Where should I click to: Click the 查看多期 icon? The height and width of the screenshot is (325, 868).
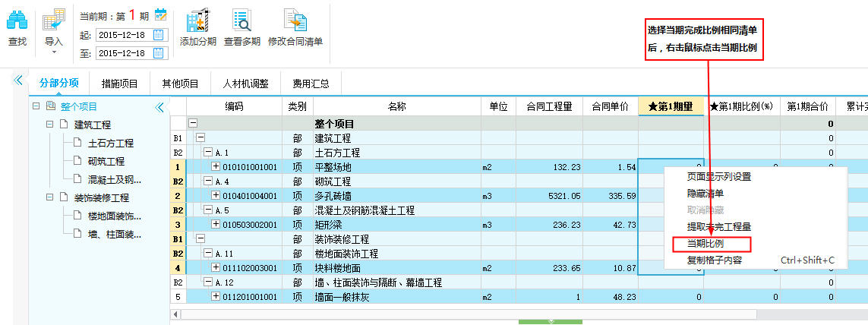tap(242, 21)
